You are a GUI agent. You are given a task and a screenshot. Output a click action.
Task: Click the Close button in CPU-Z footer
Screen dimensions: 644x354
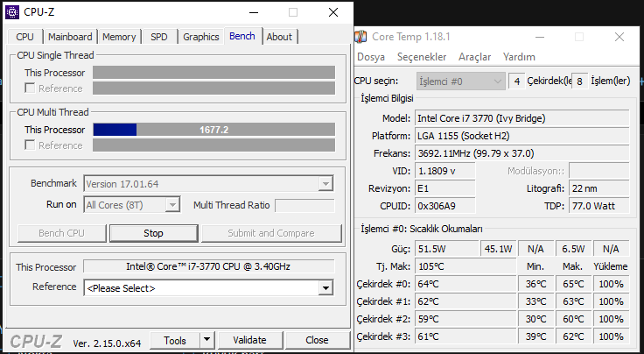(x=317, y=341)
